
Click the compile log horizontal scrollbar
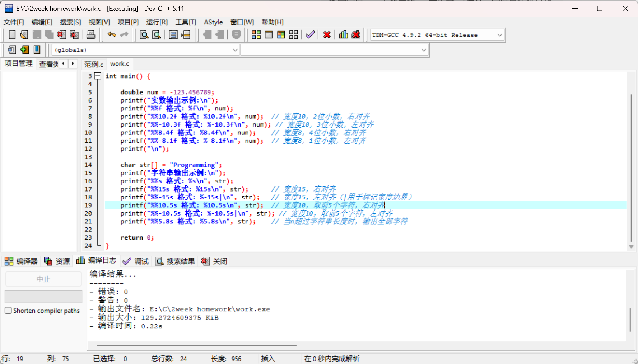(x=197, y=346)
